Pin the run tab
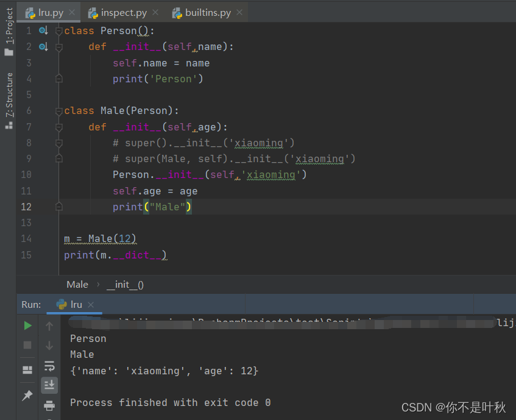Image resolution: width=516 pixels, height=420 pixels. [x=27, y=395]
